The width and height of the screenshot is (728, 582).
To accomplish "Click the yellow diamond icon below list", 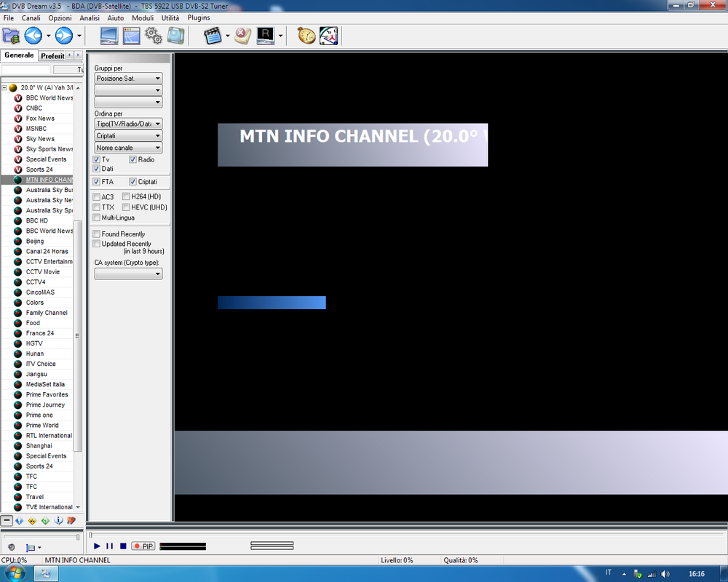I will tap(32, 521).
